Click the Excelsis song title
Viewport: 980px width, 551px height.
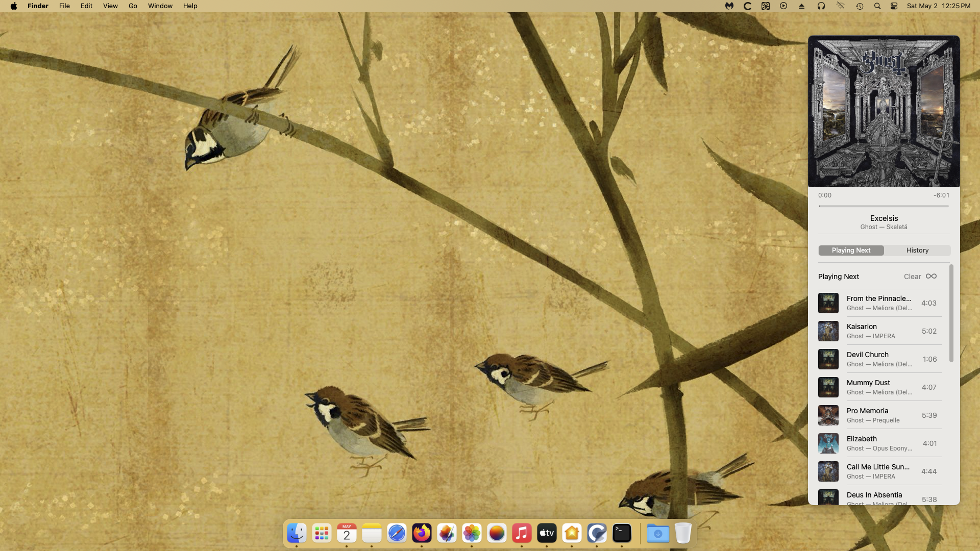(884, 218)
